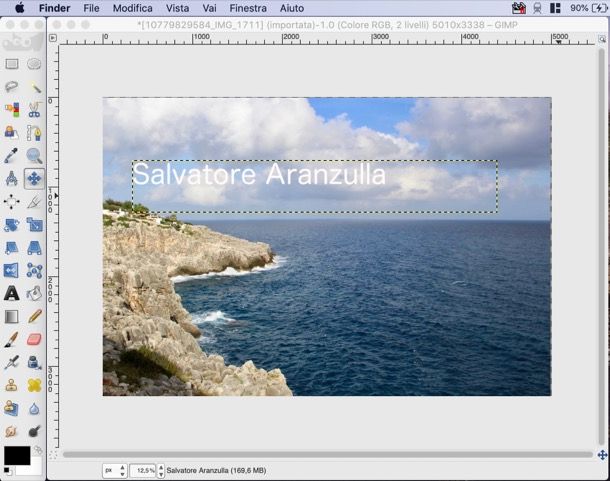Open the Apple menu
This screenshot has height=481, width=610.
19,8
